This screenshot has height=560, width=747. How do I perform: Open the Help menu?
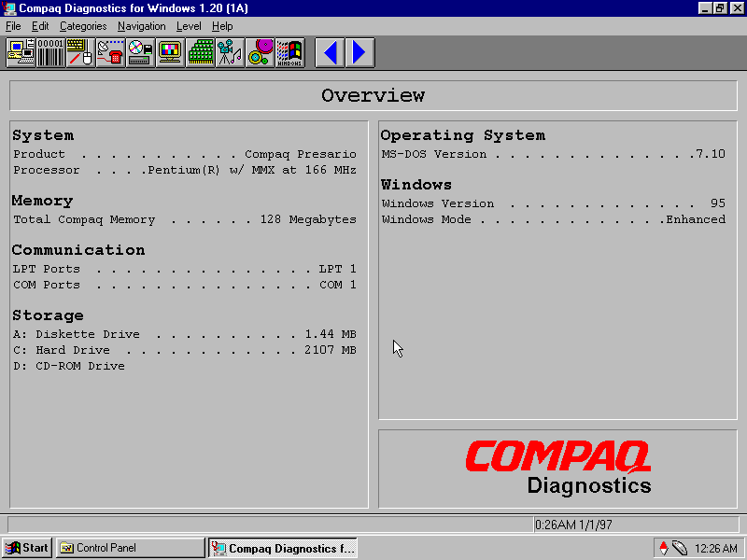coord(222,26)
